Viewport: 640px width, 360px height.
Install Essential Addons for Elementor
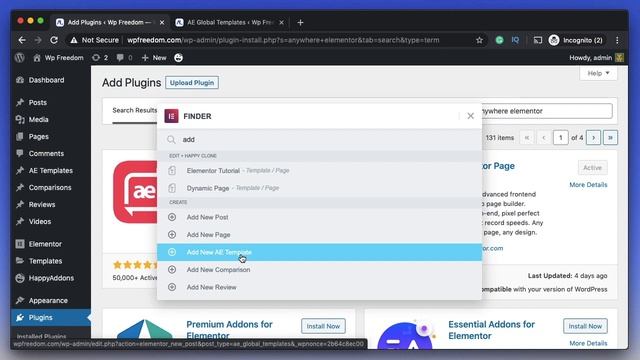[585, 326]
